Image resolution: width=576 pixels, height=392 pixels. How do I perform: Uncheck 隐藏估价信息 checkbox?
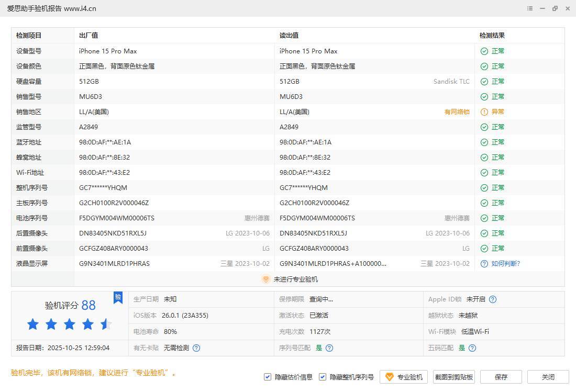click(x=268, y=377)
